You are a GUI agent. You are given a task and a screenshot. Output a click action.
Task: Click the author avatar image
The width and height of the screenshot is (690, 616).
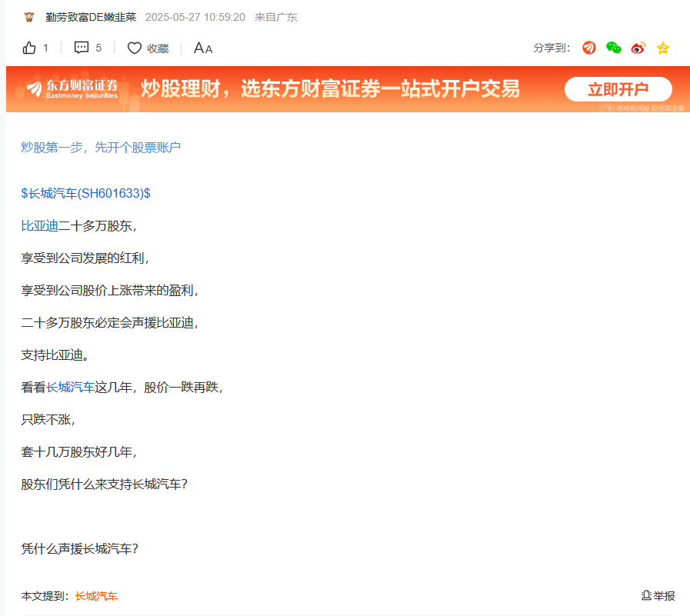click(x=29, y=17)
